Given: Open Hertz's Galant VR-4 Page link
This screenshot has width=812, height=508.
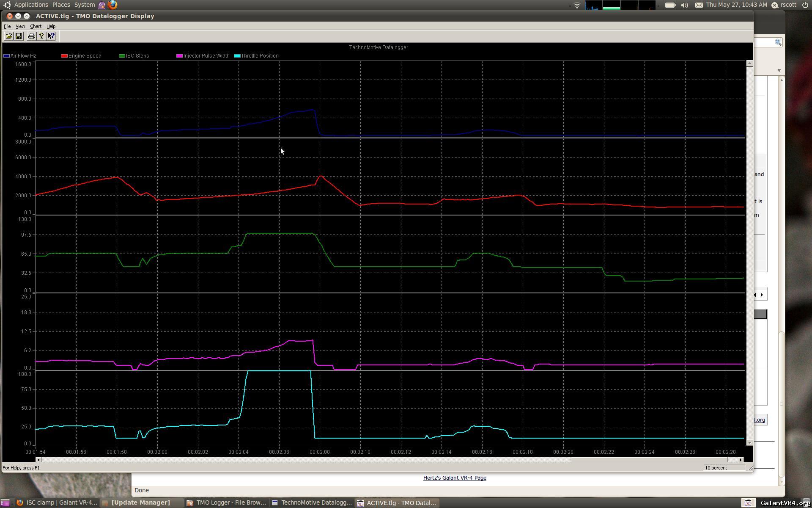Looking at the screenshot, I should pos(455,478).
